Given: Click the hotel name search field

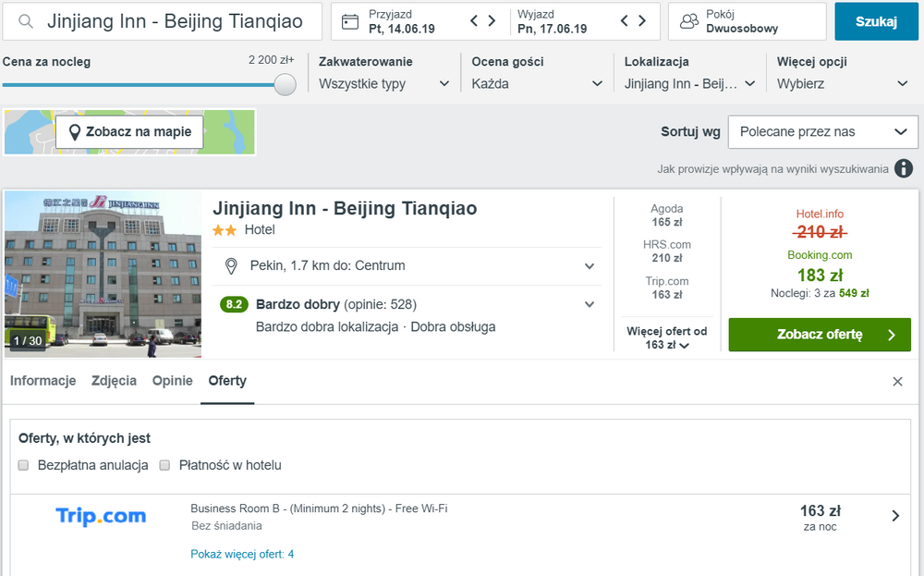Looking at the screenshot, I should (163, 22).
